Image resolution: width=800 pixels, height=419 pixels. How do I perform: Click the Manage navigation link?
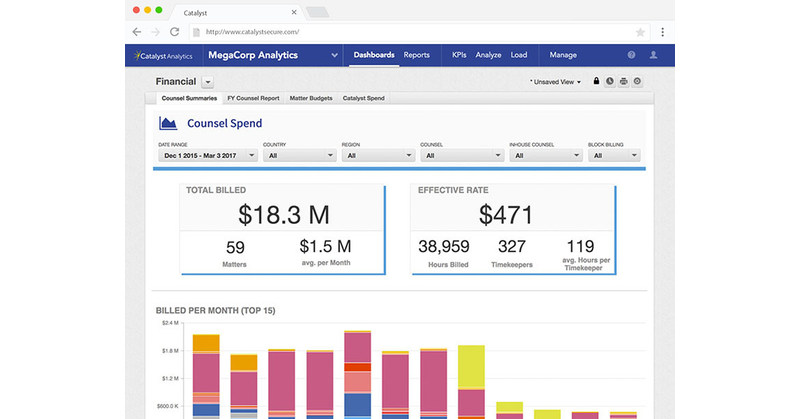tap(563, 55)
